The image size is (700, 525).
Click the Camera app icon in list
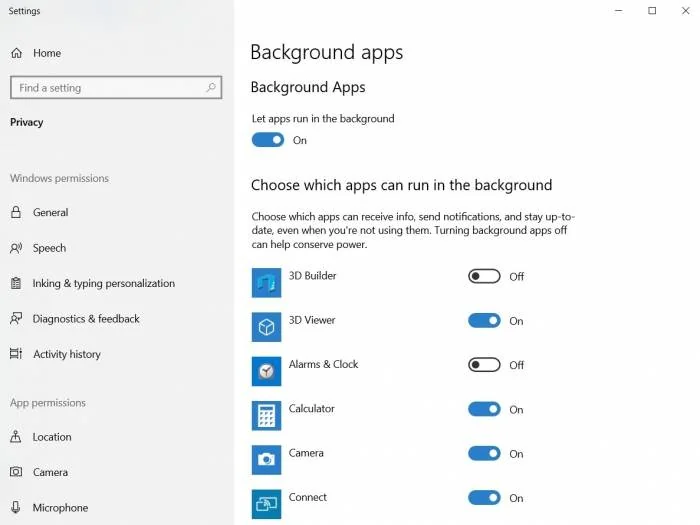pyautogui.click(x=267, y=460)
